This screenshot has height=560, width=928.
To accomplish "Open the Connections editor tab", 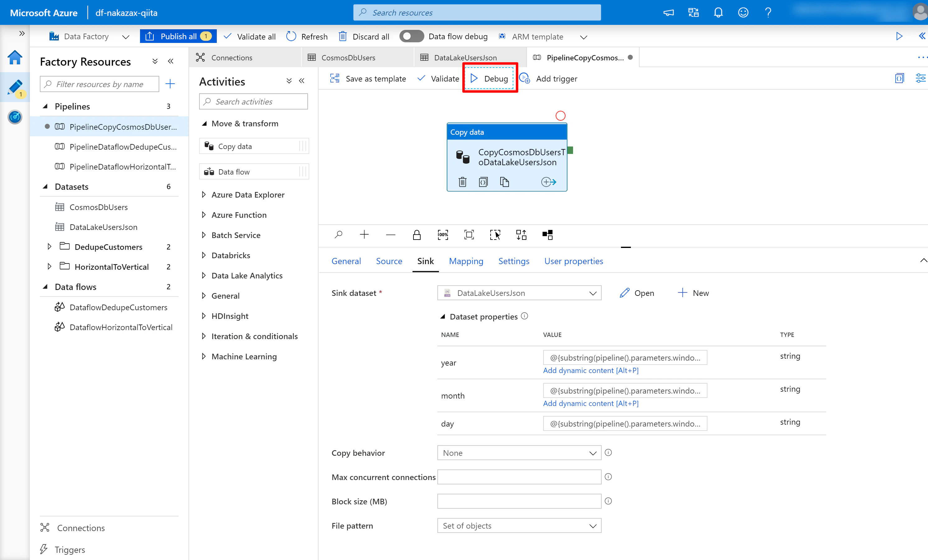I will [245, 57].
